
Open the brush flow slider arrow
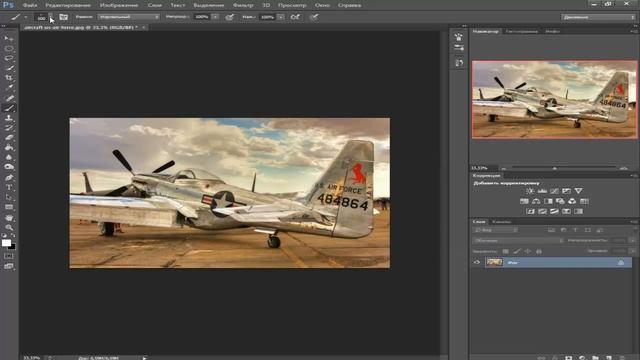pos(281,17)
